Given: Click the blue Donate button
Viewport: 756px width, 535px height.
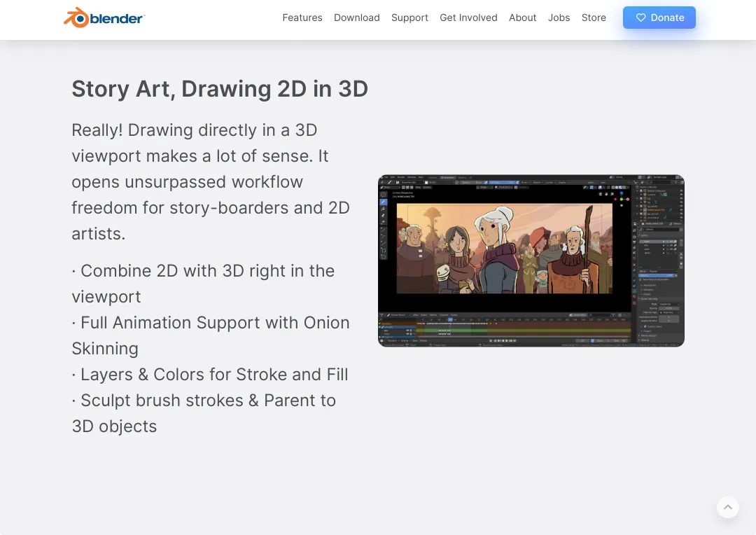Looking at the screenshot, I should 659,18.
